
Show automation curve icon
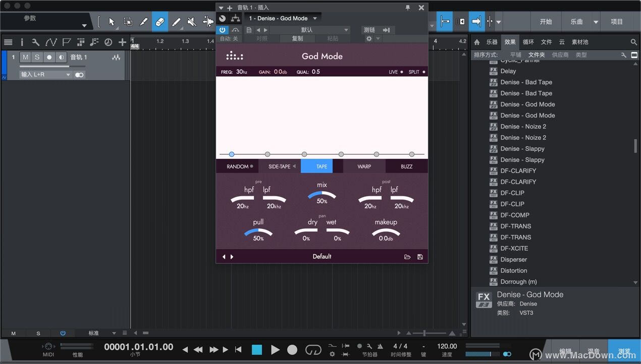pyautogui.click(x=51, y=42)
